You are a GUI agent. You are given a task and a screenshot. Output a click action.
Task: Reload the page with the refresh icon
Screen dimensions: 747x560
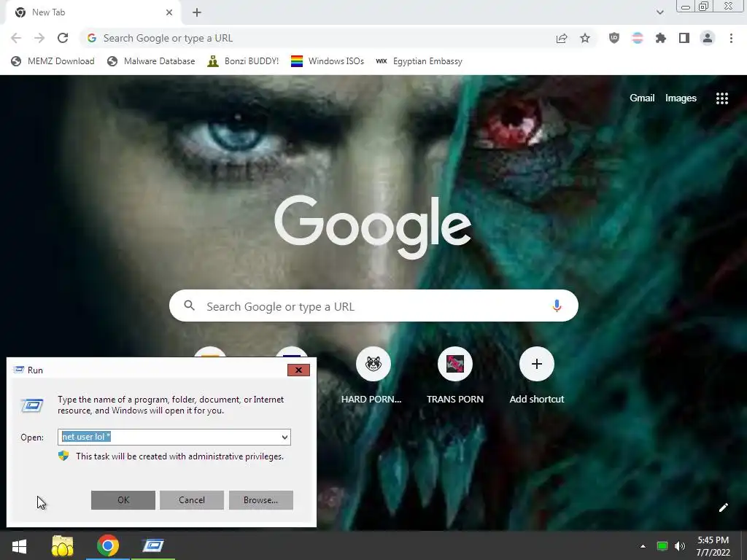[63, 38]
